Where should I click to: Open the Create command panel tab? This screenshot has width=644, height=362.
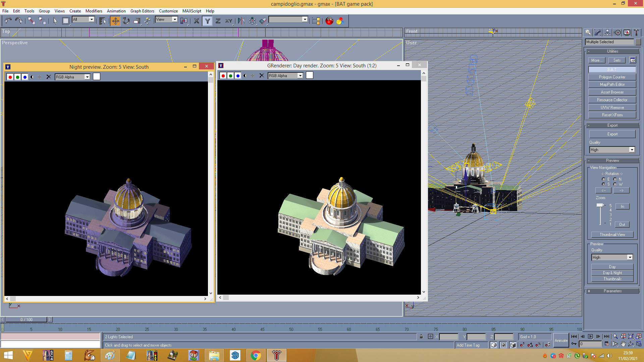(588, 33)
